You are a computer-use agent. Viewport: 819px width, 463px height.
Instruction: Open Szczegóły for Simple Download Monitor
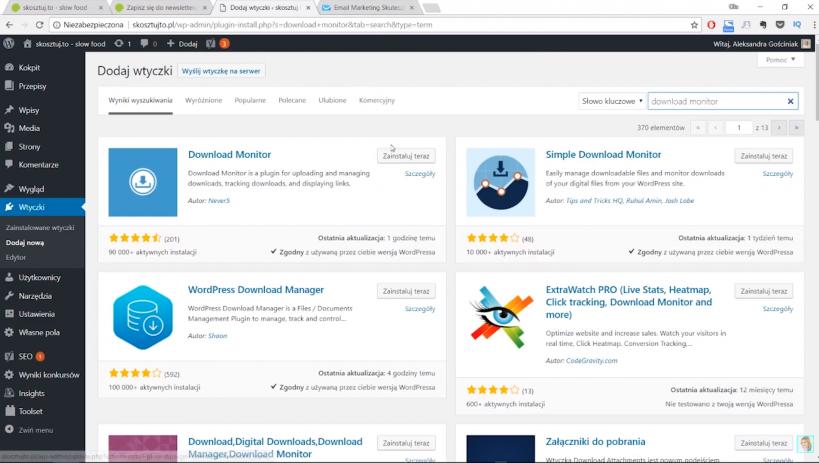click(x=778, y=173)
